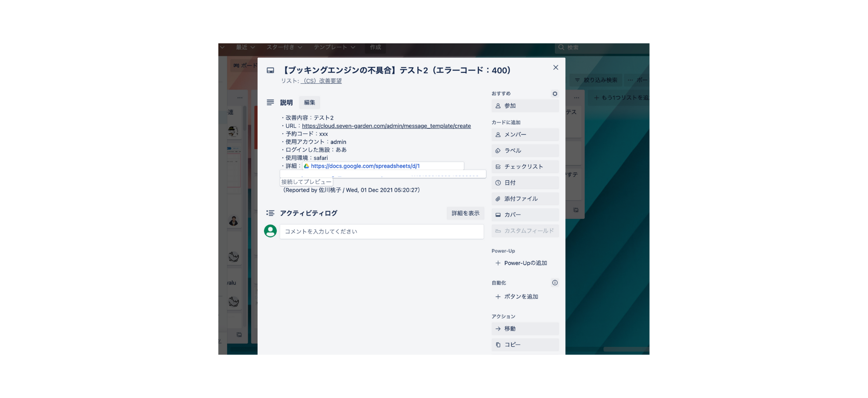
Task: Open the cloud.seven-garden.com URL link
Action: (x=387, y=126)
